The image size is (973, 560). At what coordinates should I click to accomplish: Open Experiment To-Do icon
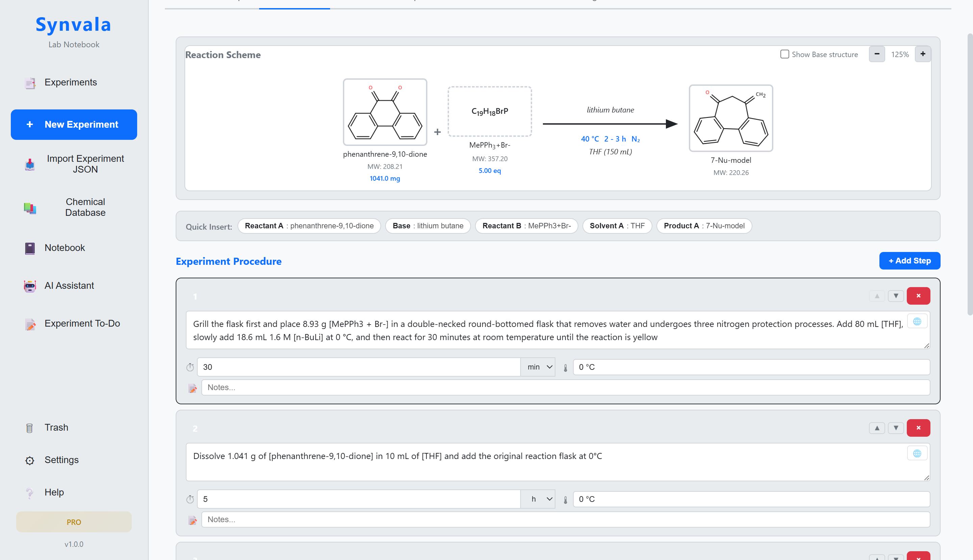[30, 324]
